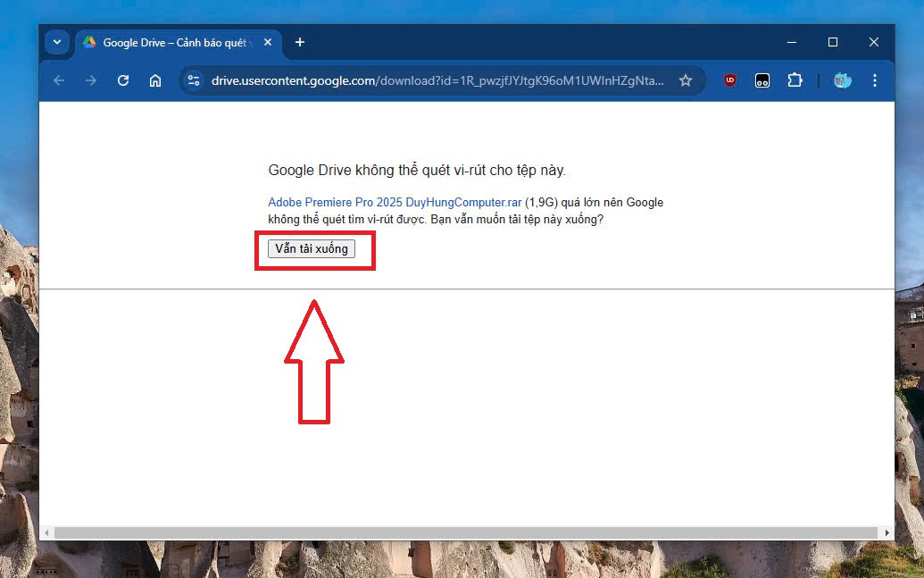Click the horizontal scrollbar track
Image resolution: width=924 pixels, height=578 pixels.
pyautogui.click(x=464, y=532)
